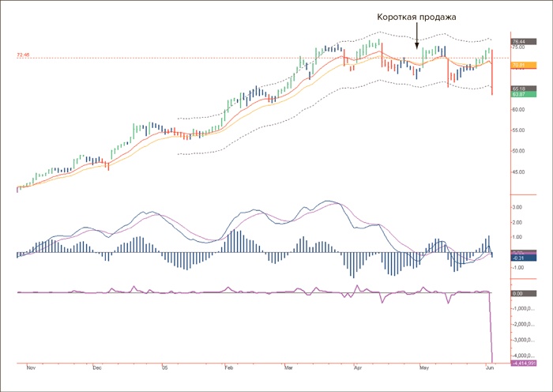Click the dark 0.00 indicator value tag
Viewport: 553px width, 392px height.
pos(519,293)
